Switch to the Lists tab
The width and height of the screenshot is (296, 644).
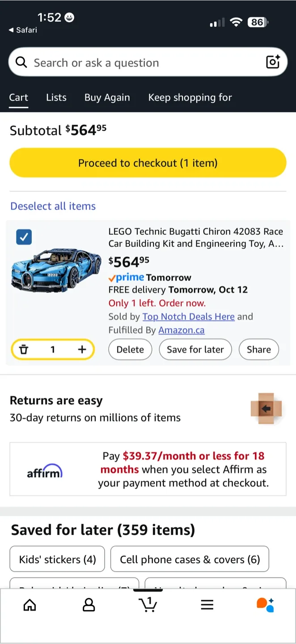[x=56, y=97]
